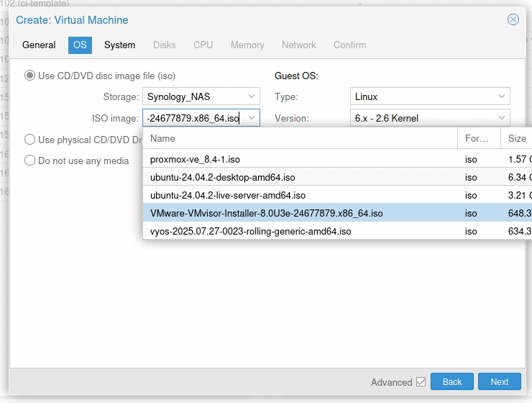Toggle the Advanced checkbox

coord(421,381)
